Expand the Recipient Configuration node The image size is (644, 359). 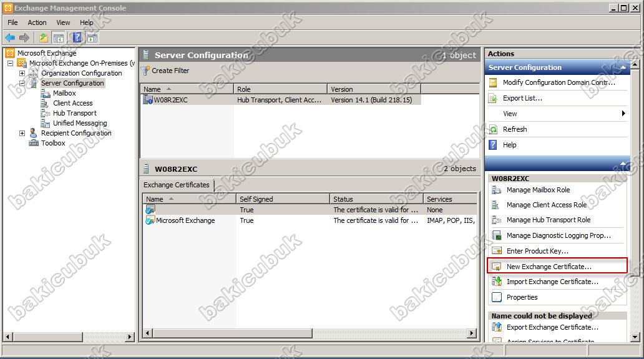[x=22, y=133]
